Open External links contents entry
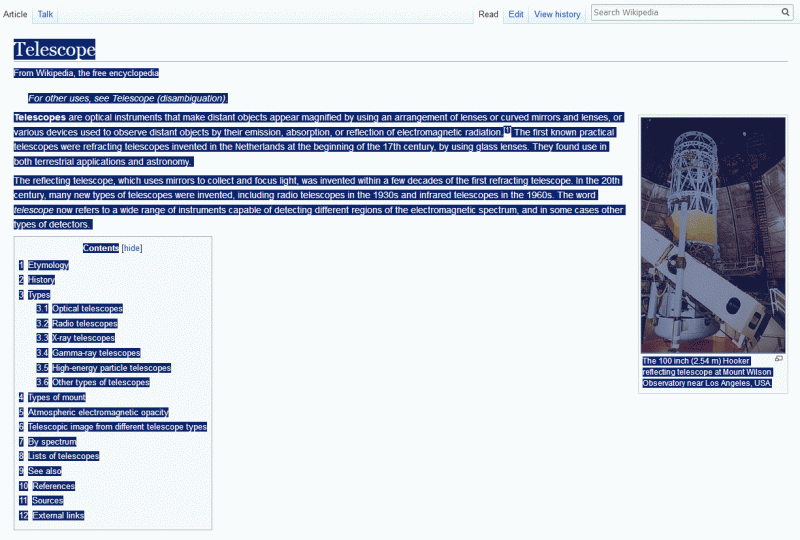This screenshot has height=540, width=800. [58, 515]
